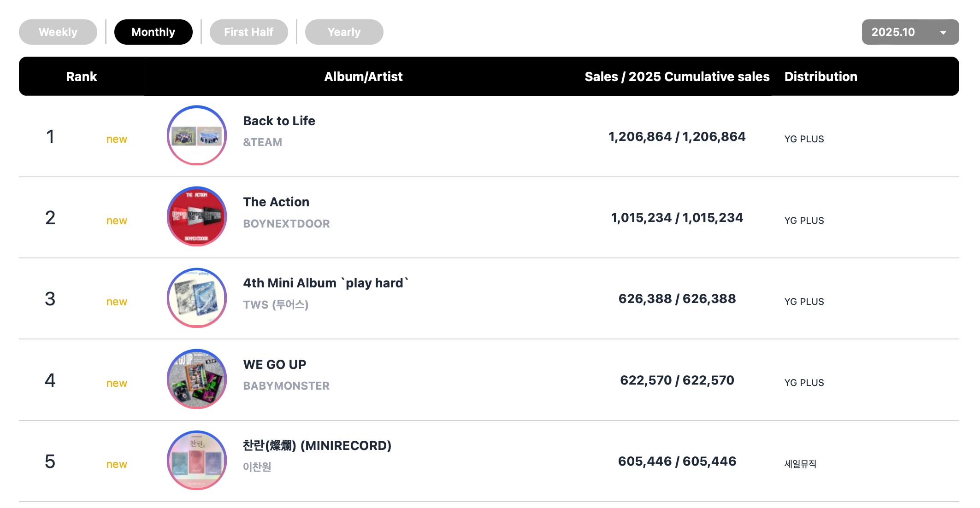Click the &TEAM artist name
The width and height of the screenshot is (980, 508).
[x=263, y=142]
